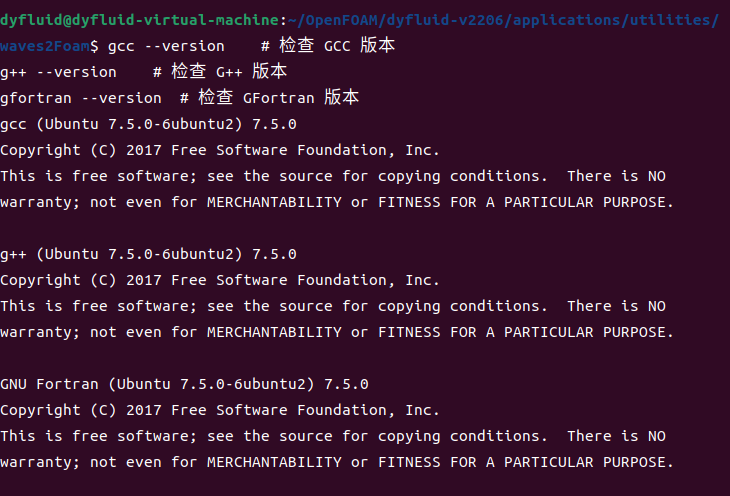The height and width of the screenshot is (496, 730).
Task: Click the 'gcc (Ubuntu 7.5.0-6ubuntu2) 7.5.0' output line
Action: [148, 124]
